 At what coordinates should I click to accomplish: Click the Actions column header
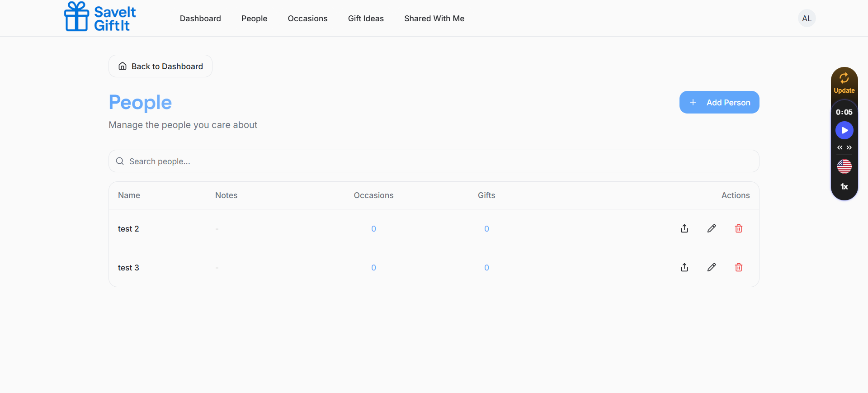[736, 195]
